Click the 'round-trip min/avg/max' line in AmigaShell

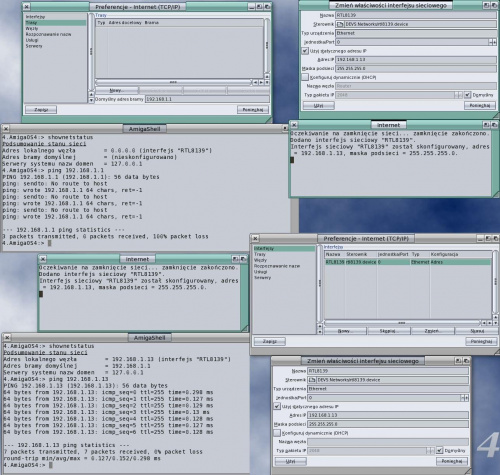pyautogui.click(x=82, y=458)
